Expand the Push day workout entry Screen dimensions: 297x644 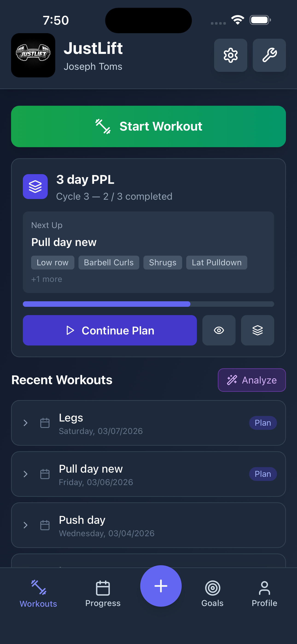(x=26, y=525)
